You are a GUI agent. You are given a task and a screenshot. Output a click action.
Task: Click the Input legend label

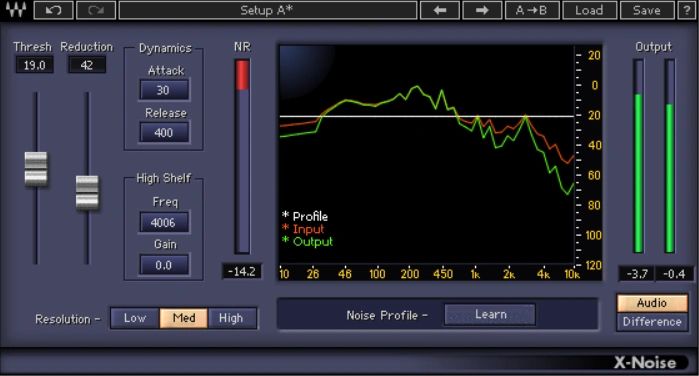click(x=308, y=229)
